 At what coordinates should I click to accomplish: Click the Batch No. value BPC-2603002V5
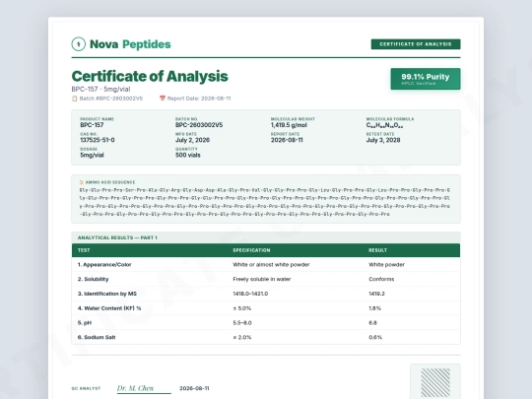pyautogui.click(x=199, y=125)
